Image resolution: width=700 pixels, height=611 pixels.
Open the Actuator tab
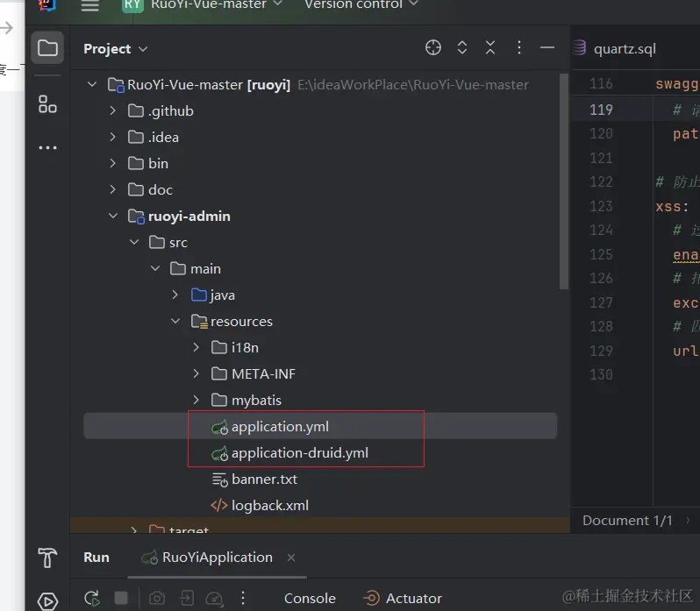click(404, 598)
